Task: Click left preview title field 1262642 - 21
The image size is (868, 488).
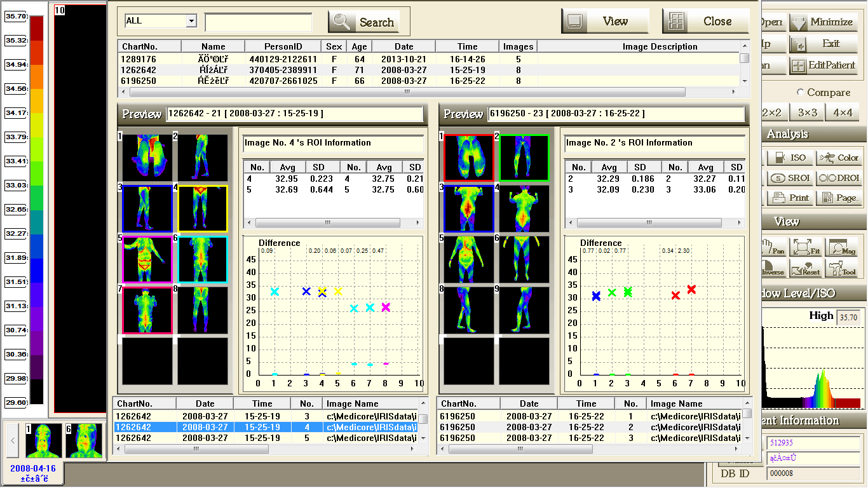Action: pyautogui.click(x=294, y=114)
